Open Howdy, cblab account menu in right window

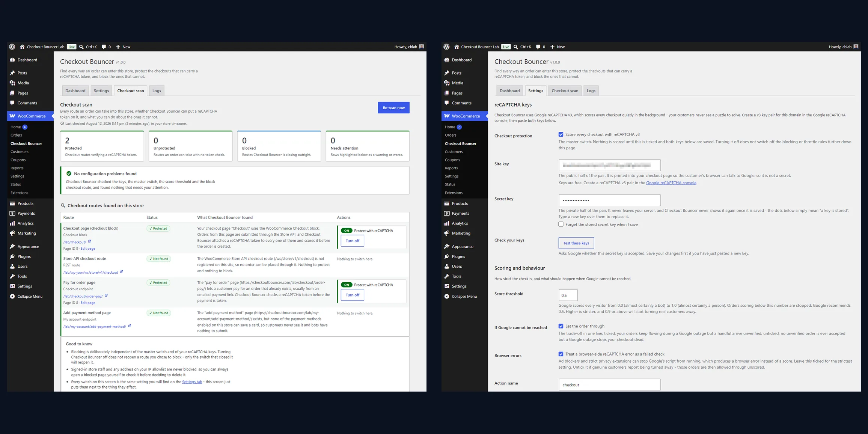[843, 47]
